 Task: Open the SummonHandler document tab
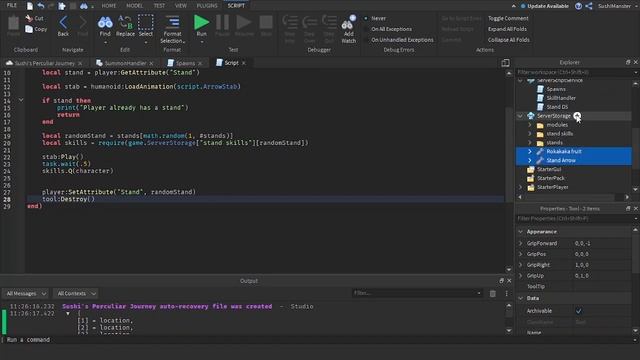[125, 63]
